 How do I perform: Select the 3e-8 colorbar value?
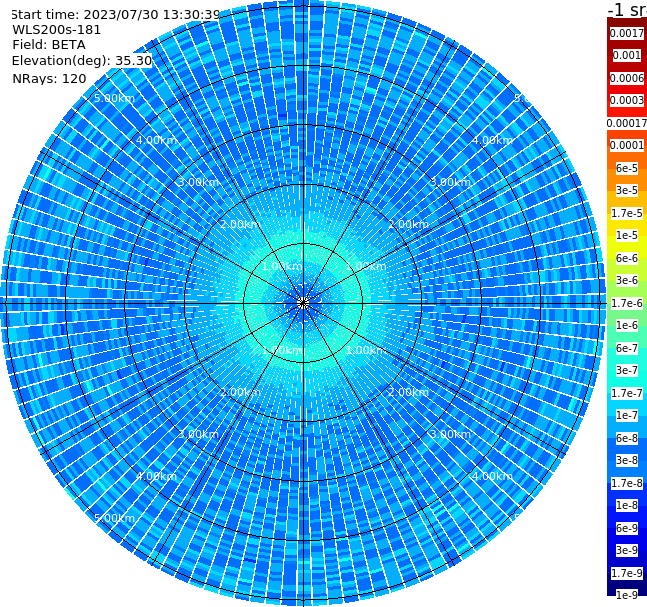tap(627, 460)
